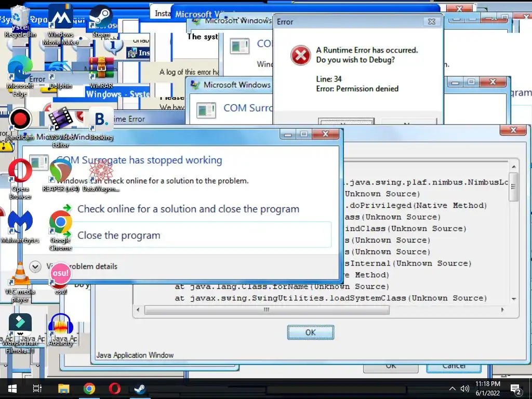Click "Error: Permission denied" text
Screen dimensions: 532x399
(357, 88)
